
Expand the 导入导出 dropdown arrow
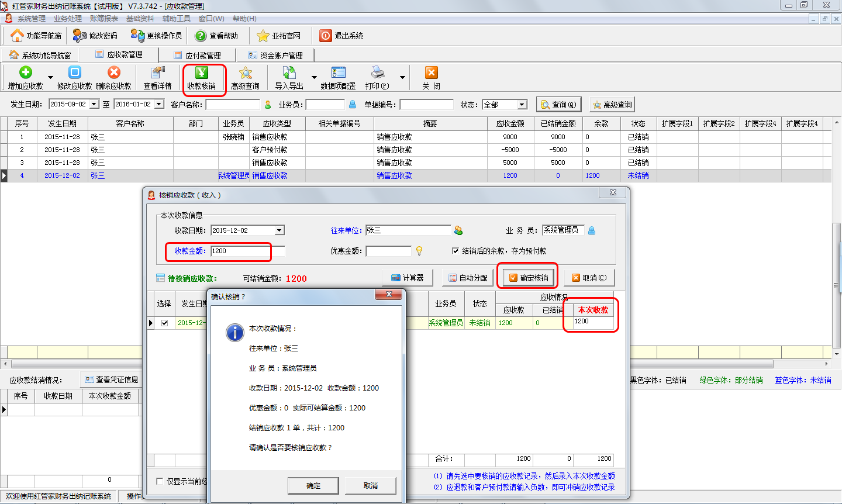(x=314, y=78)
